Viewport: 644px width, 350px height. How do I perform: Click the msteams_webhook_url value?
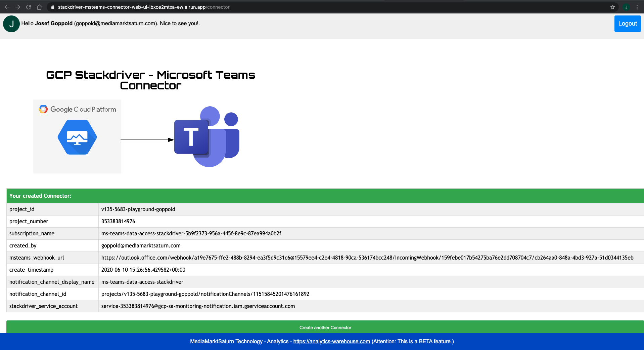[367, 258]
